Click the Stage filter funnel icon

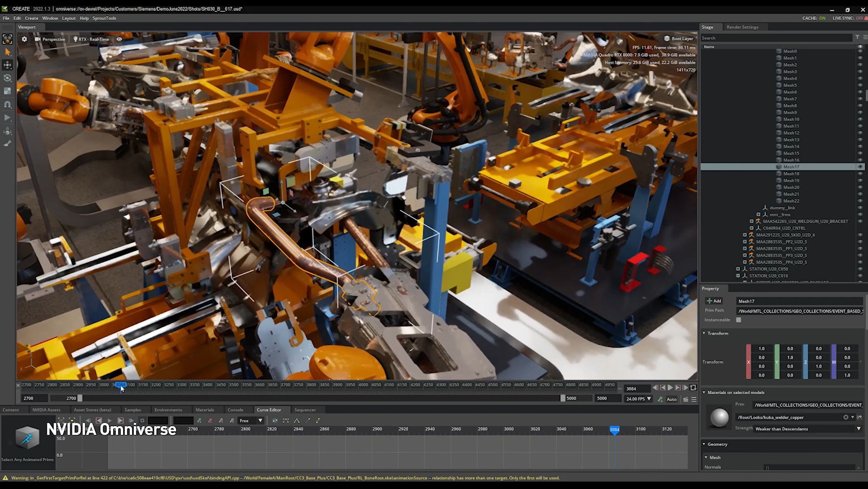857,37
